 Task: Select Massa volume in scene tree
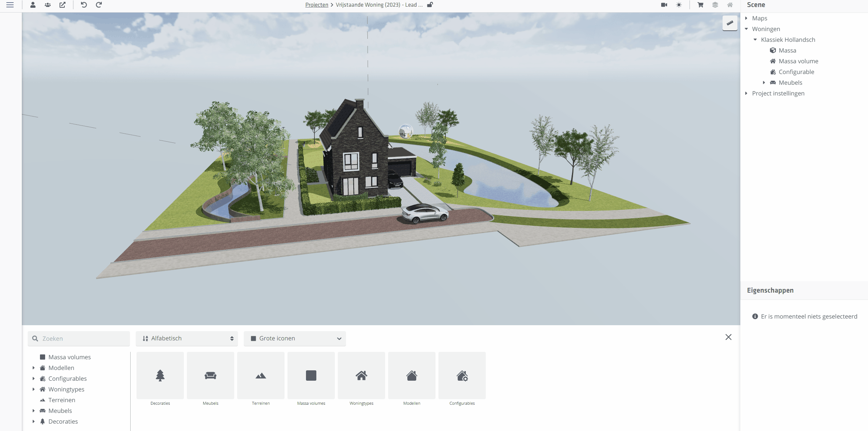pyautogui.click(x=798, y=61)
